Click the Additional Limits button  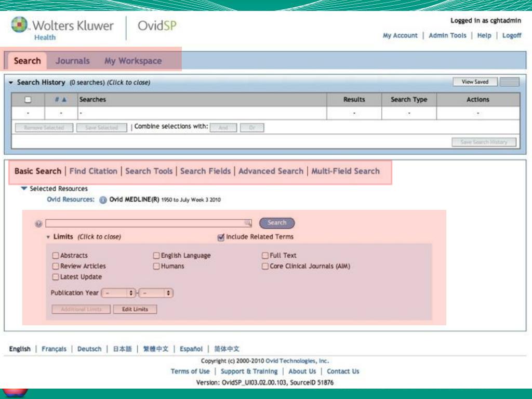click(x=81, y=309)
